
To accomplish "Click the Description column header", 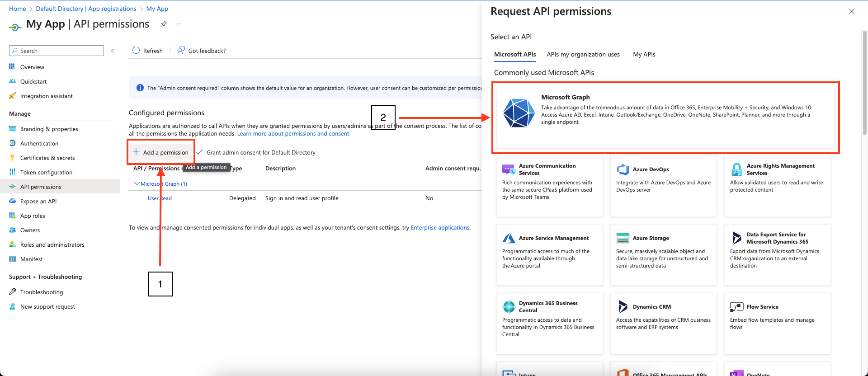I will [x=280, y=168].
